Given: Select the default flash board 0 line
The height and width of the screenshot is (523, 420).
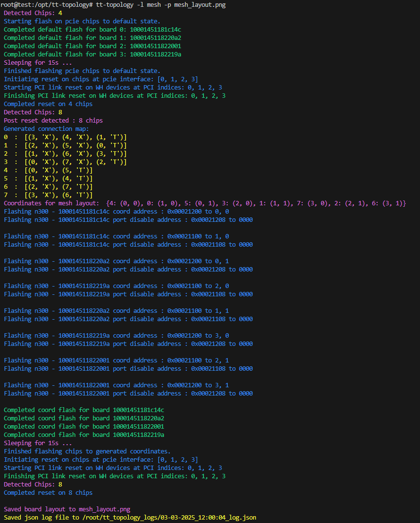Looking at the screenshot, I should (x=92, y=30).
